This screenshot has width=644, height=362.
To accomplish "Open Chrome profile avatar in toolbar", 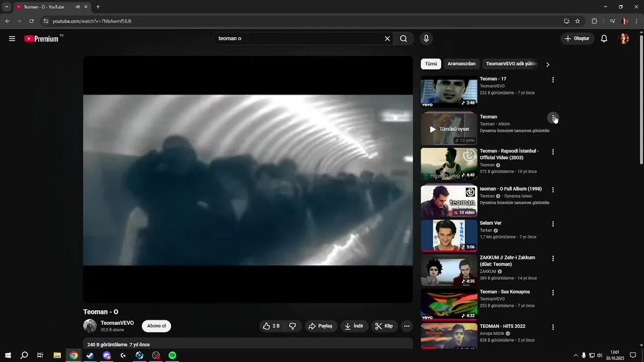I will pos(625,21).
